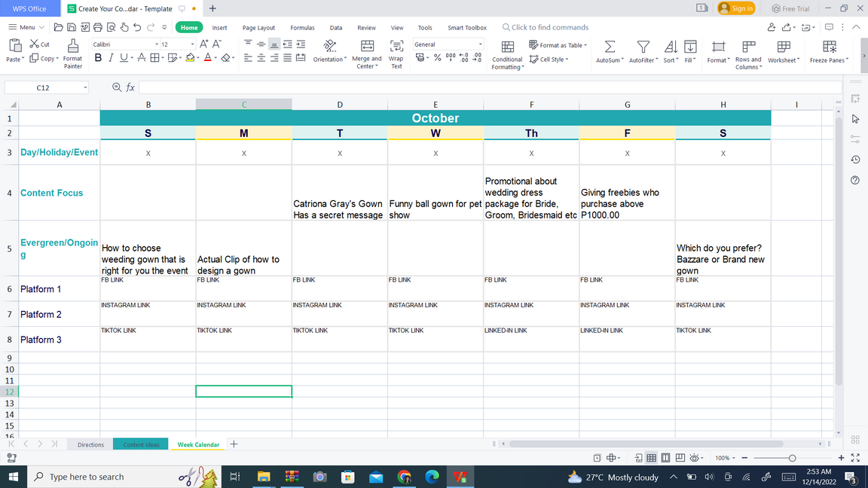Open the font name dropdown showing Calibri
Screen dimensions: 868x488
click(157, 44)
